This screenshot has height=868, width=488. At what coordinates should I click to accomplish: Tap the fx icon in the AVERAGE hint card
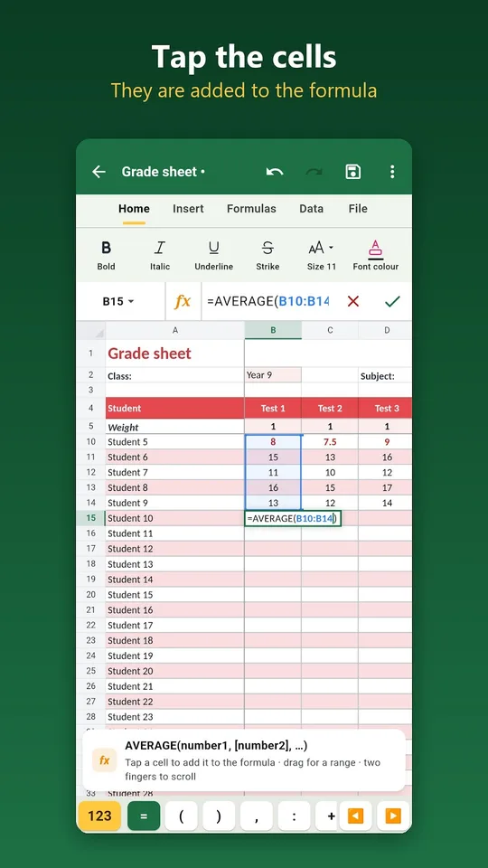click(x=105, y=760)
